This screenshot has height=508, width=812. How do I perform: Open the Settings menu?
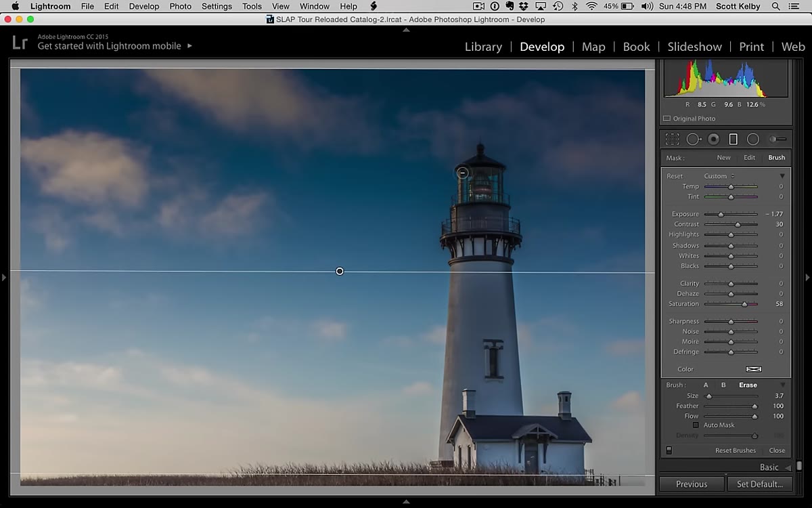[217, 6]
